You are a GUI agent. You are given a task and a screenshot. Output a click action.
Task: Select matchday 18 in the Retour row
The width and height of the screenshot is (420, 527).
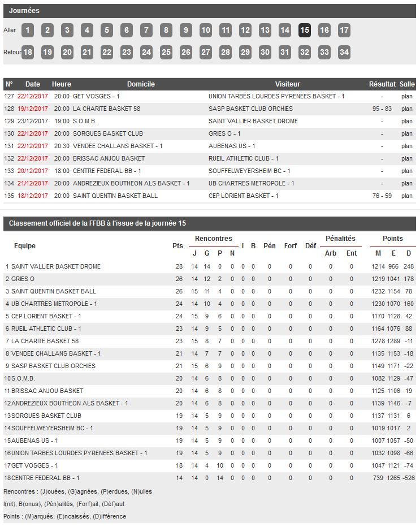pos(28,53)
